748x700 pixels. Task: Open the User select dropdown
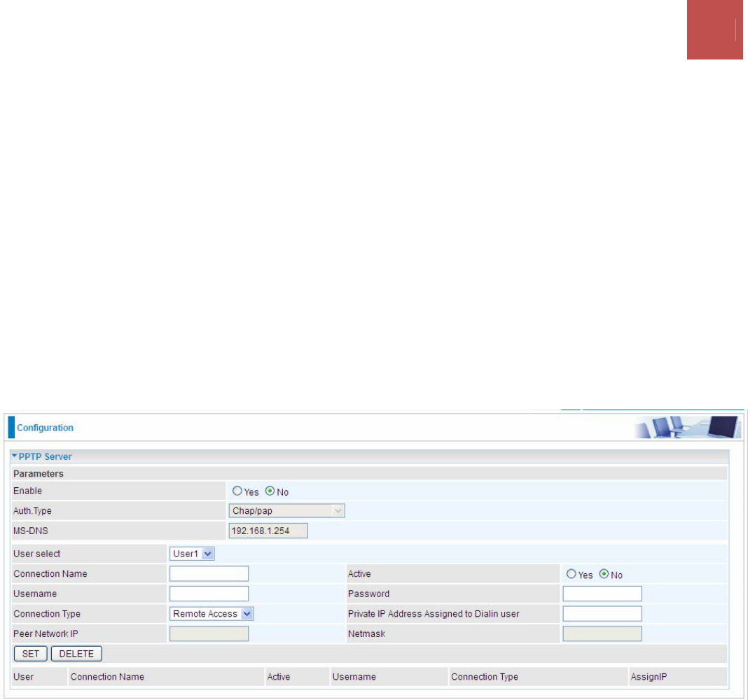click(x=192, y=554)
